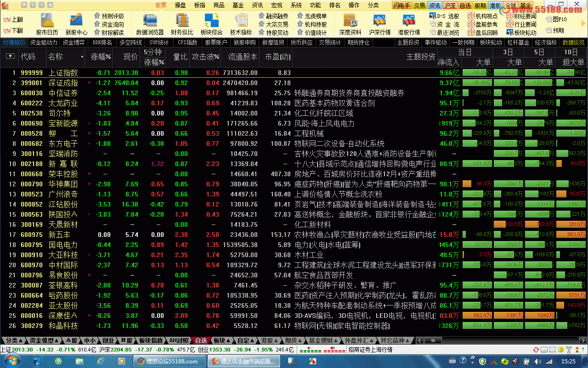Select the 中信证券 stock row name
The width and height of the screenshot is (588, 368).
pos(63,93)
